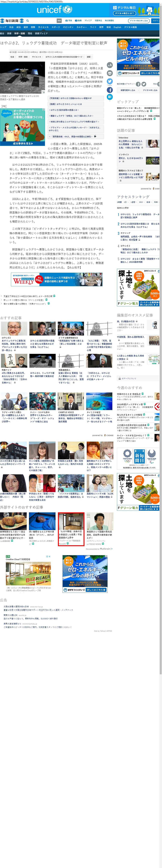The height and width of the screenshot is (868, 162).
Task: Open スルガ銀行 パワハラ article thumbnail
Action: coord(14,450)
